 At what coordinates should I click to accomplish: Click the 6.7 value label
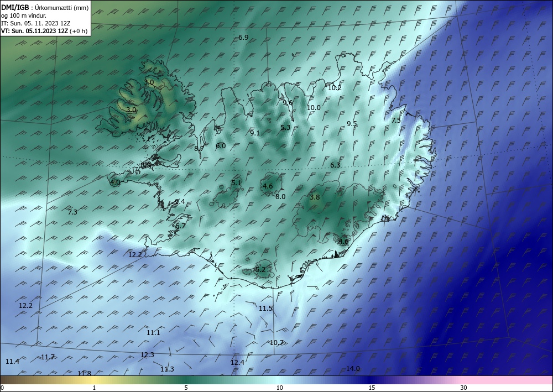[x=180, y=226]
